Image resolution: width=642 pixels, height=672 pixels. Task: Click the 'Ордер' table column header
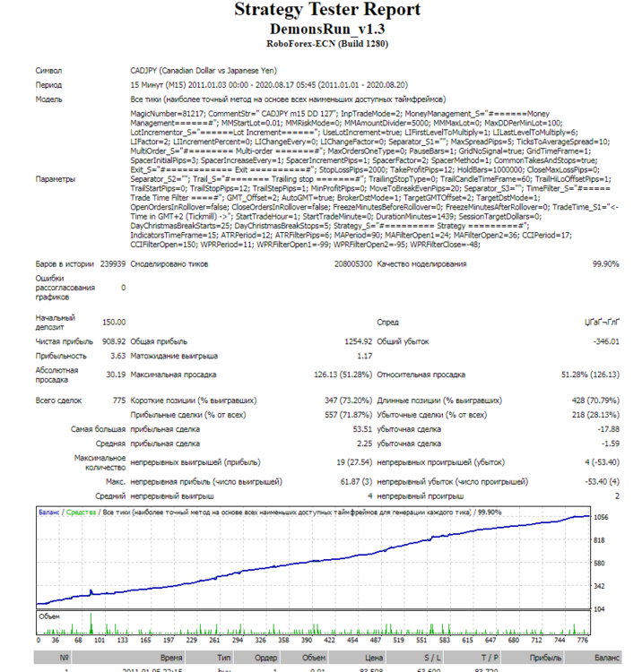(x=266, y=658)
